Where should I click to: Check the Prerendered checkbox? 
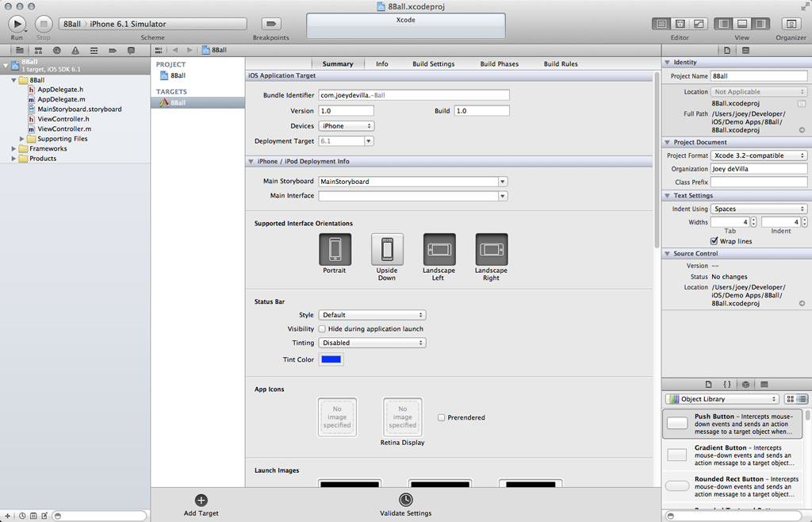pos(441,417)
